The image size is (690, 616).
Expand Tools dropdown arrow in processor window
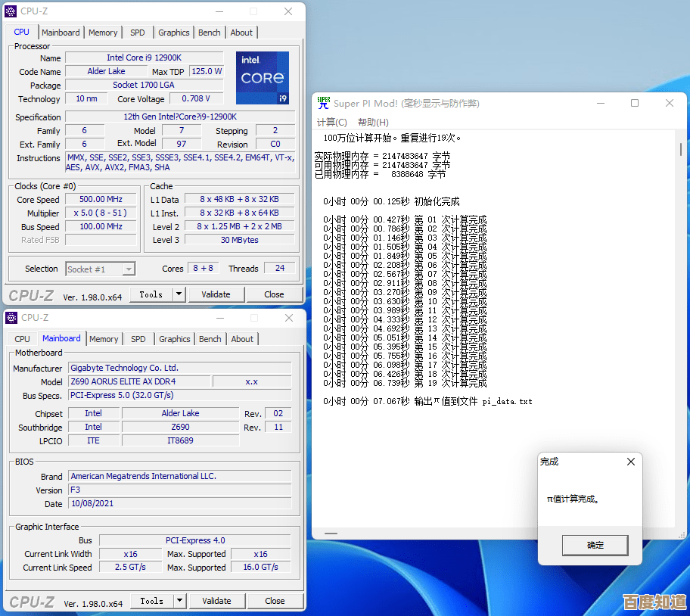pos(179,294)
